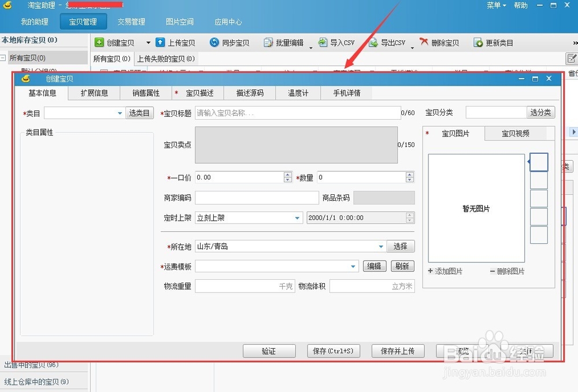The width and height of the screenshot is (578, 392).
Task: Click the 商家编码 input field
Action: 257,198
